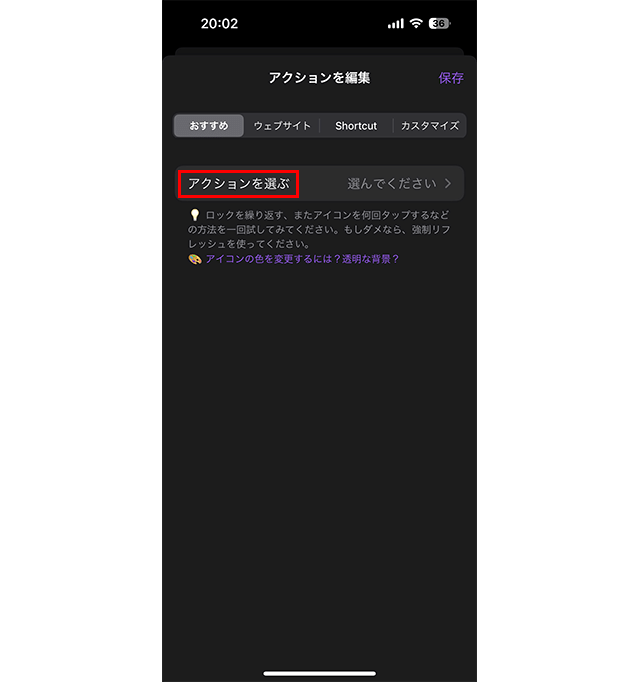Click the chevron arrow on action row
The width and height of the screenshot is (640, 682).
click(x=448, y=184)
